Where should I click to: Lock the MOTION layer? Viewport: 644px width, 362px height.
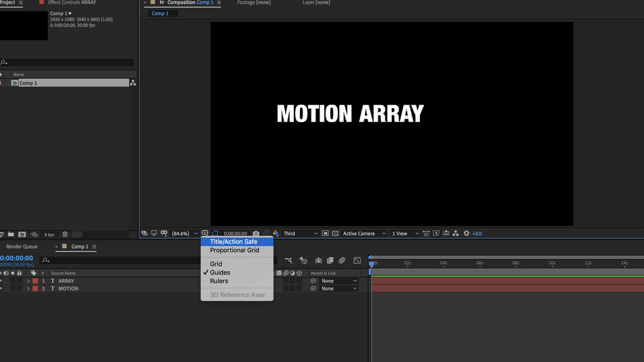click(19, 288)
